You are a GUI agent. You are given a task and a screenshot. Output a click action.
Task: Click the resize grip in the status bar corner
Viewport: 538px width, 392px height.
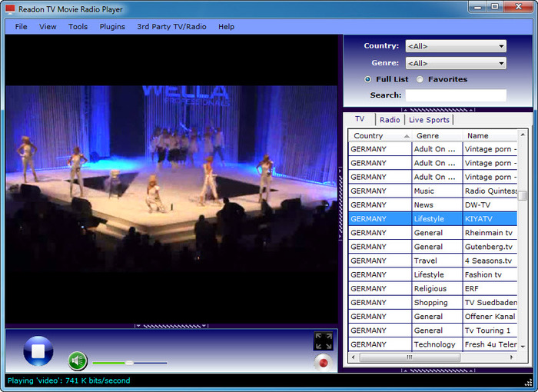click(x=529, y=382)
